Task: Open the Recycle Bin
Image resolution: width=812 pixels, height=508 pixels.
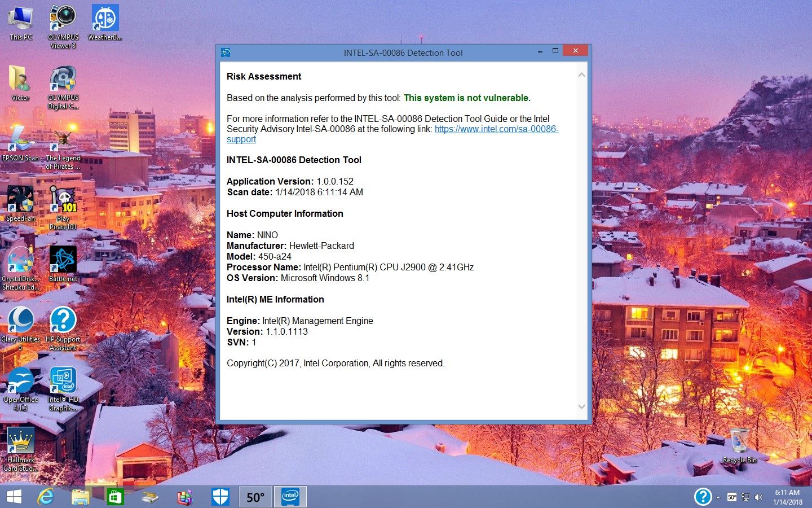Action: click(x=739, y=440)
